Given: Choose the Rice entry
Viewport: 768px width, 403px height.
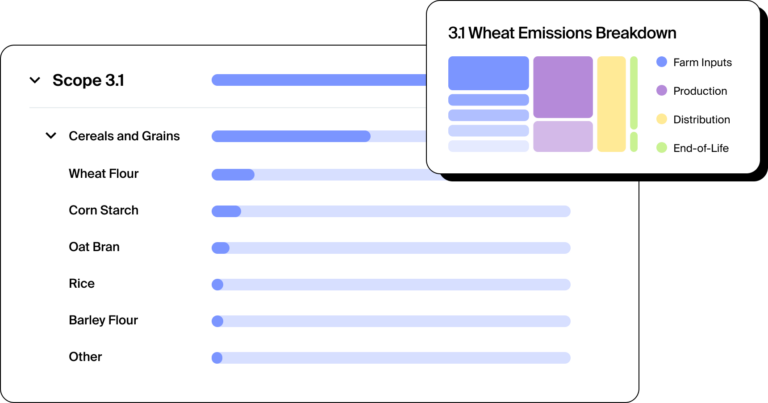Looking at the screenshot, I should click(81, 284).
